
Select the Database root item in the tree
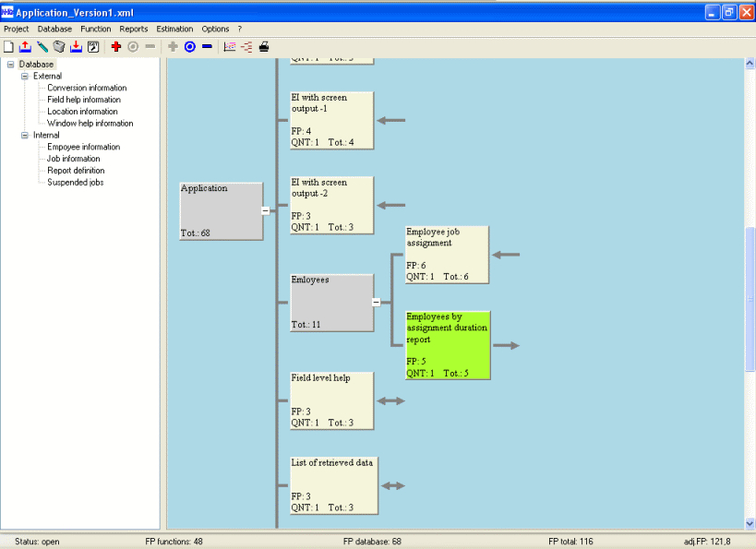(x=36, y=64)
